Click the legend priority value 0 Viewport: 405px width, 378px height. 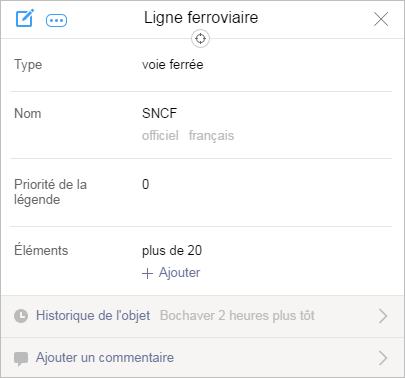(146, 184)
